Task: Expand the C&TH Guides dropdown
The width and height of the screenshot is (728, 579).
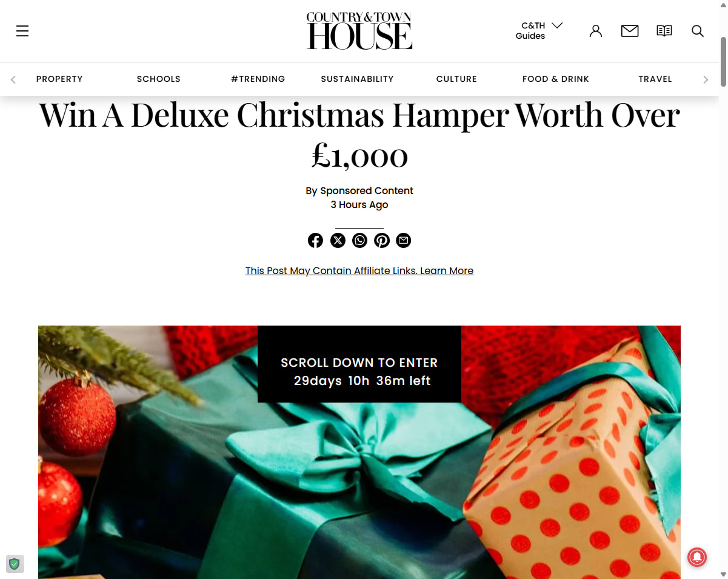Action: coord(539,30)
